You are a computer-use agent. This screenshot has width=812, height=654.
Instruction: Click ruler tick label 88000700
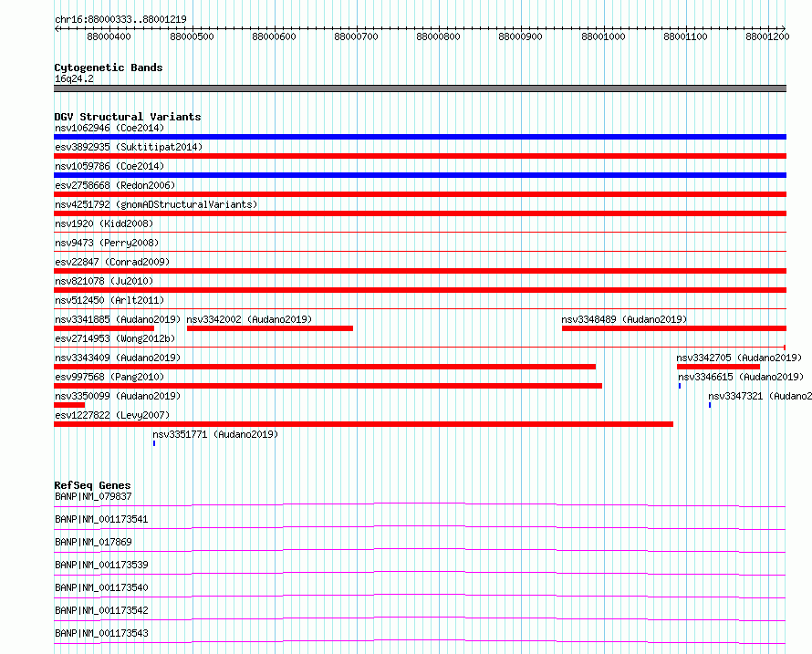point(357,36)
